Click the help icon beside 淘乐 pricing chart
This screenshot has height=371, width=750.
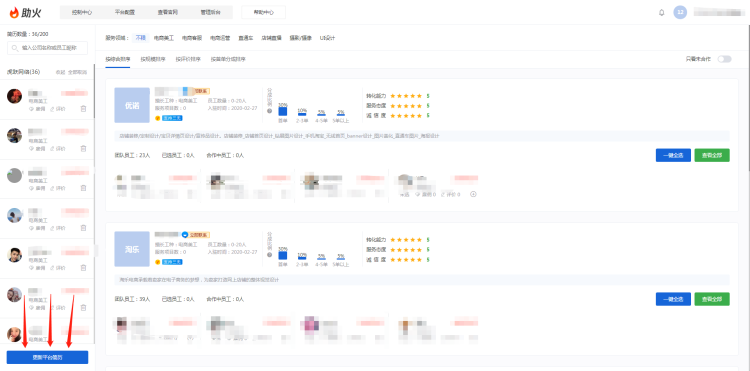(x=269, y=254)
